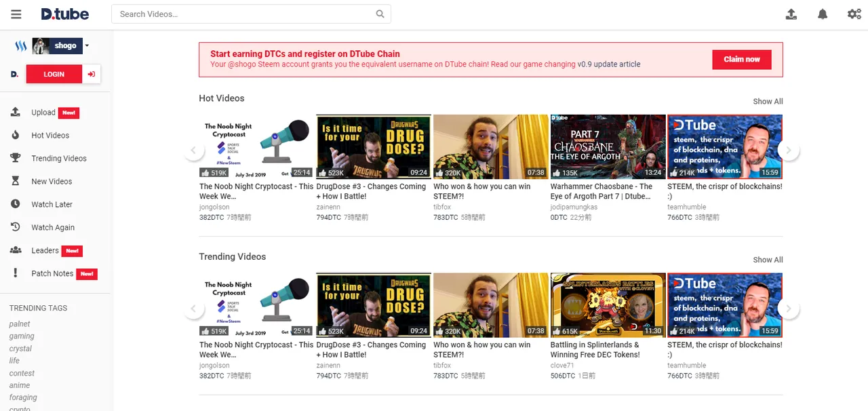Click the clock icon for Watch Later
The width and height of the screenshot is (868, 411).
(16, 204)
